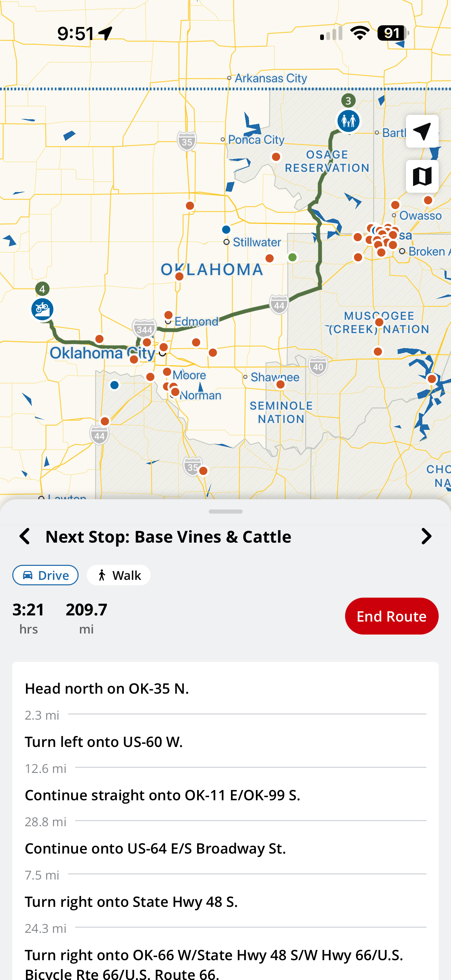Go to next stop with right chevron
The image size is (451, 980).
[426, 536]
